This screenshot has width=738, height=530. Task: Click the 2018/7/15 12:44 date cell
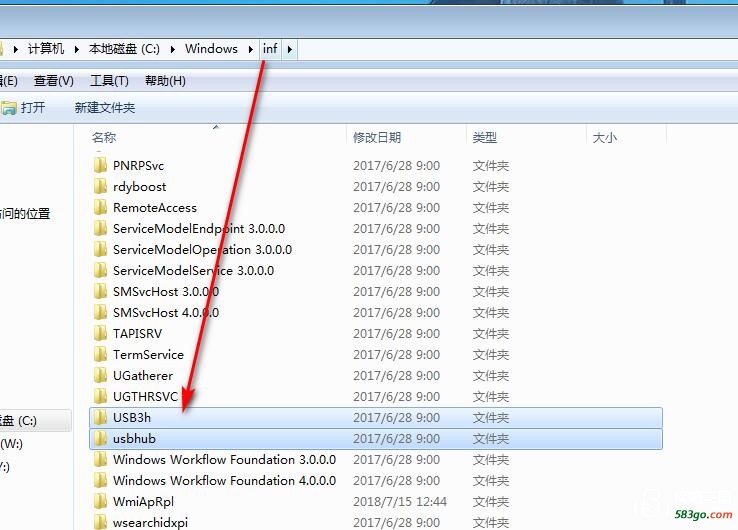click(400, 502)
